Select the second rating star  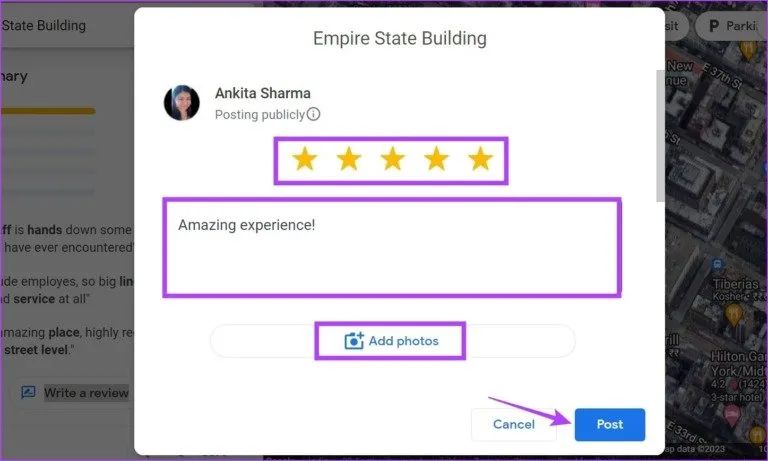[349, 159]
